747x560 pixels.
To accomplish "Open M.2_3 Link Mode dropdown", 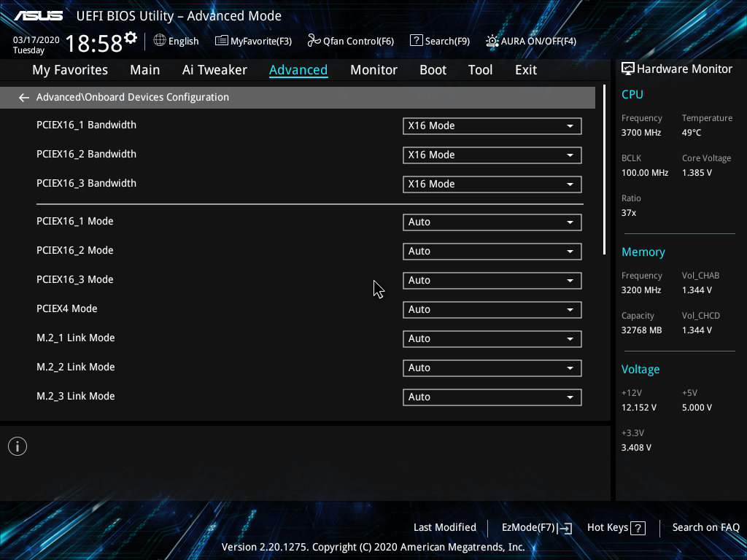I will 492,397.
